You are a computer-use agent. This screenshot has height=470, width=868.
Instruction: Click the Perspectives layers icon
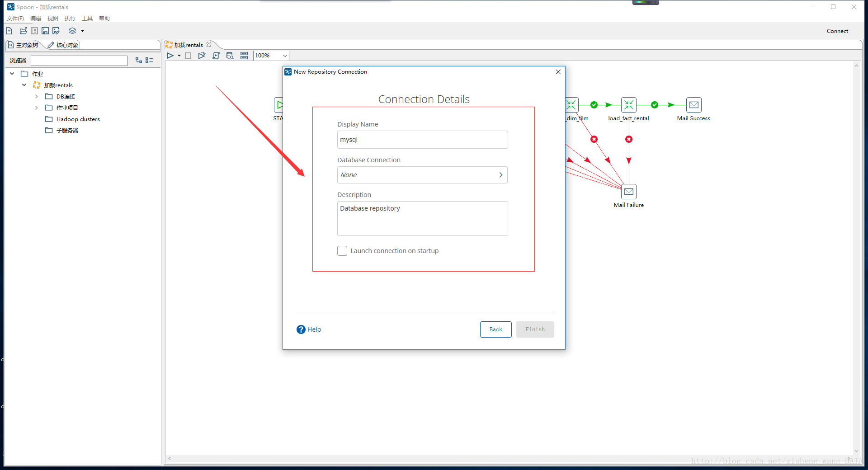click(x=72, y=31)
